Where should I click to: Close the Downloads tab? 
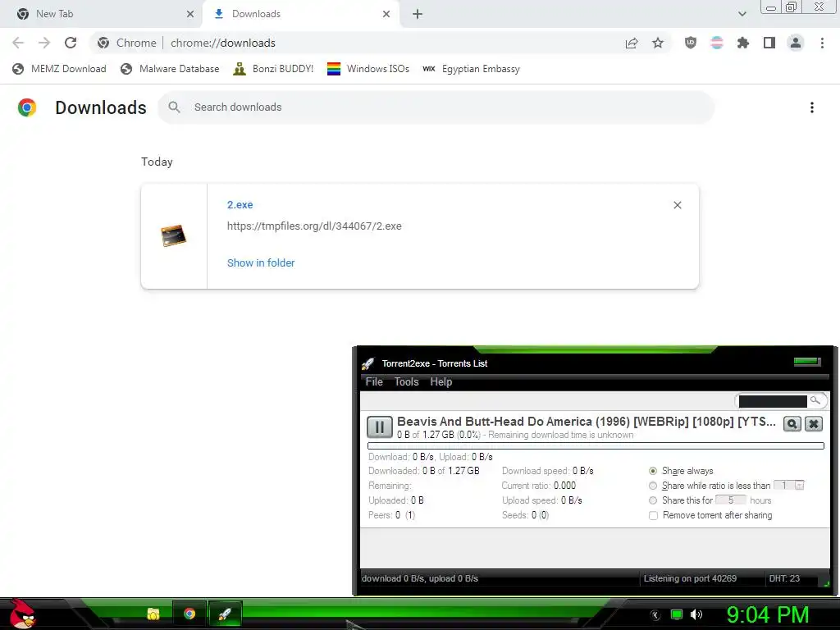pos(386,14)
